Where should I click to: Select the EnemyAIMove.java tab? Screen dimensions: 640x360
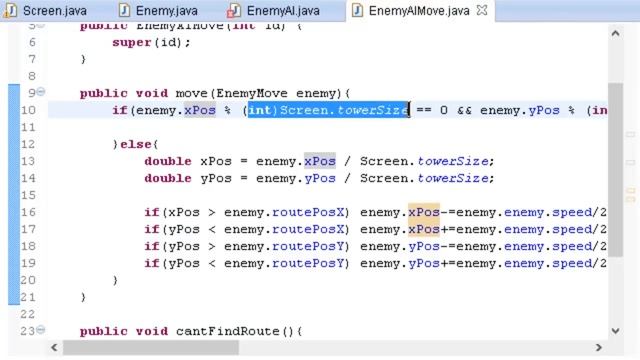419,11
